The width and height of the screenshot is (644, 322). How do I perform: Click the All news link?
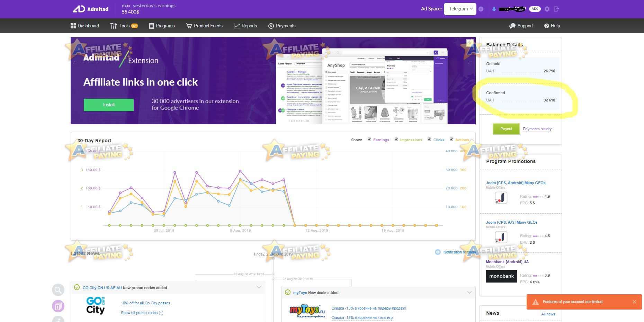click(x=548, y=314)
